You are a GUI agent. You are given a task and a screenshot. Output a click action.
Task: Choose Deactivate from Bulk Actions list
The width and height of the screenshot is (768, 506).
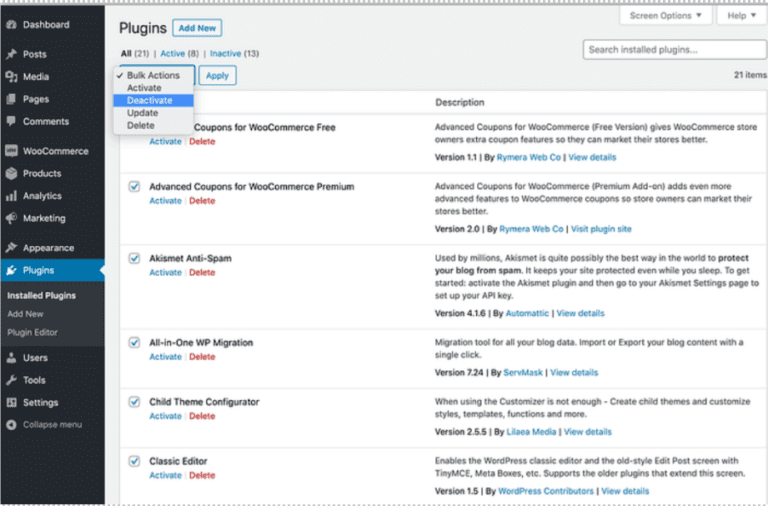(x=150, y=101)
